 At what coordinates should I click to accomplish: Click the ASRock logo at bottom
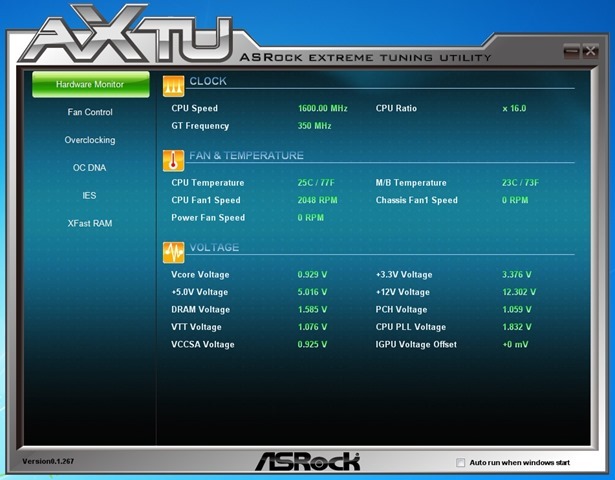(308, 461)
